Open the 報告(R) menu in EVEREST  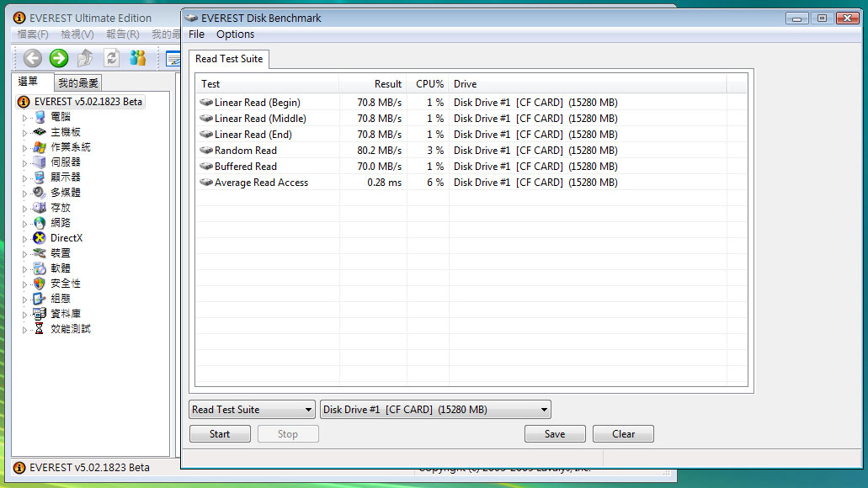[x=122, y=34]
